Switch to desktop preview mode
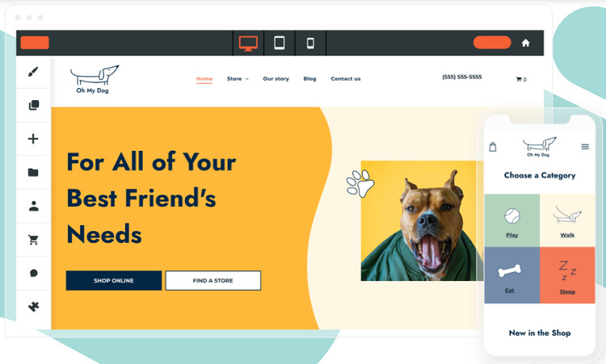This screenshot has width=606, height=364. (x=248, y=44)
